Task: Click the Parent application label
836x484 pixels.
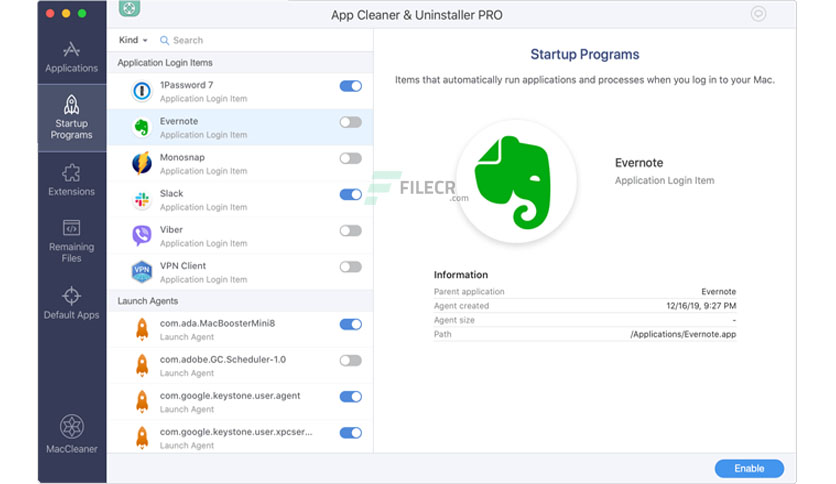Action: click(x=469, y=292)
